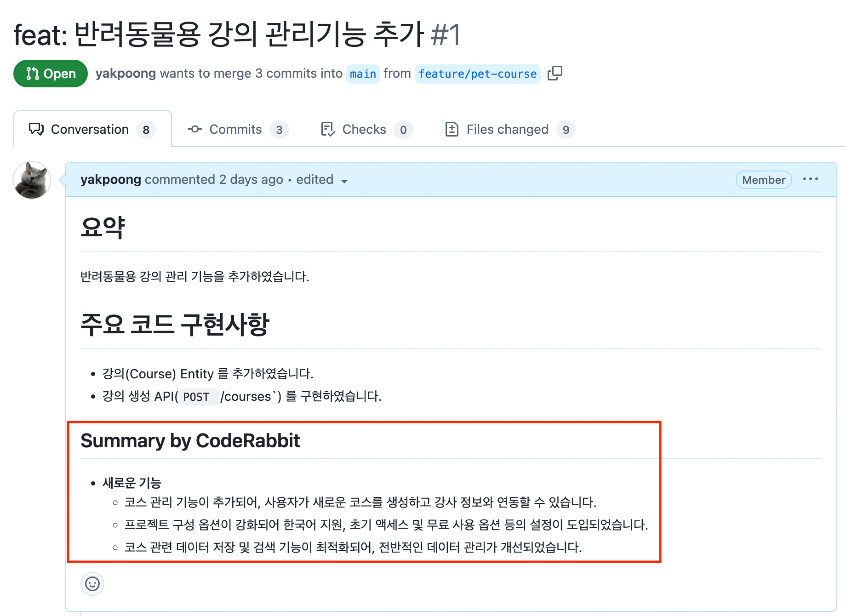
Task: Open the main branch link
Action: [363, 74]
